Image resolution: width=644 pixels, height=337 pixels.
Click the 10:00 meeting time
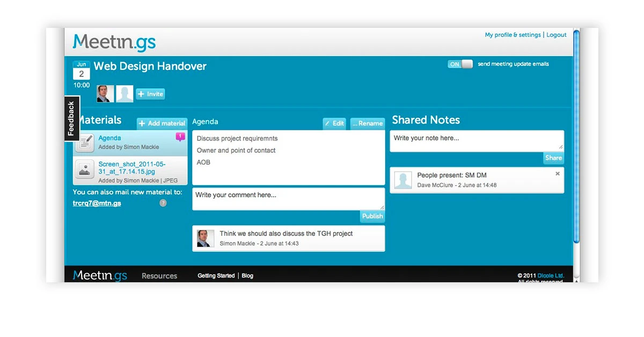[82, 85]
